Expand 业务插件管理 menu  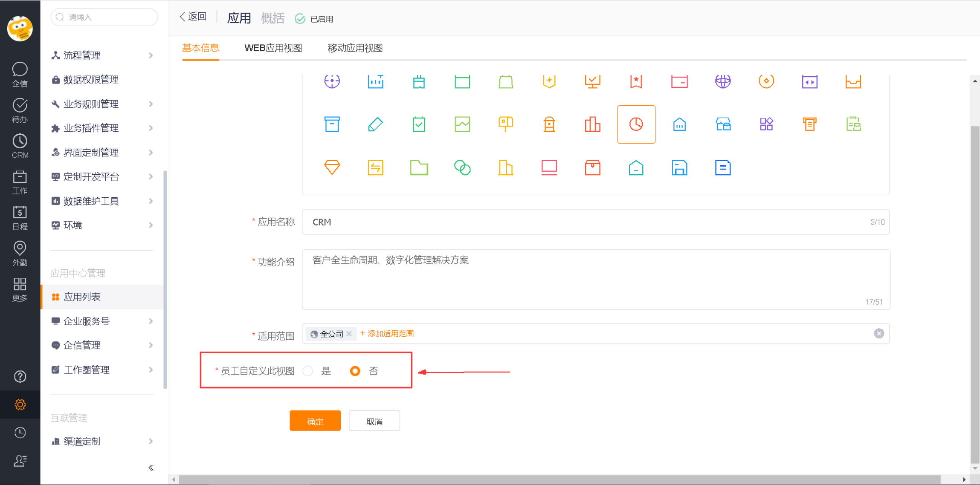pyautogui.click(x=102, y=128)
